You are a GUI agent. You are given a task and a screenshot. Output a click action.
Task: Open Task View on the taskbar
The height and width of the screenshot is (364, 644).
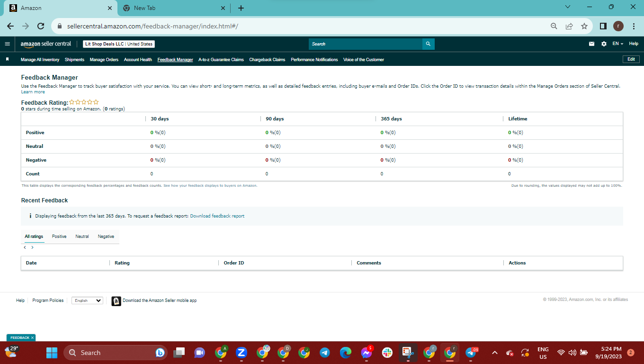click(179, 353)
